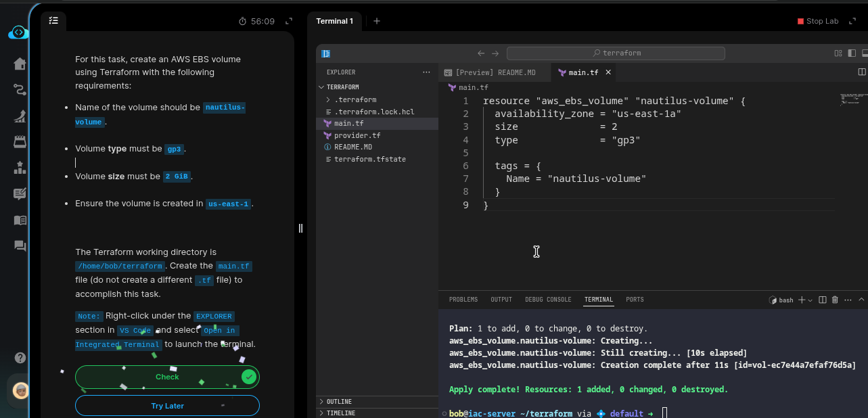Viewport: 868px width, 418px height.
Task: Split the editor to the right
Action: coord(862,72)
